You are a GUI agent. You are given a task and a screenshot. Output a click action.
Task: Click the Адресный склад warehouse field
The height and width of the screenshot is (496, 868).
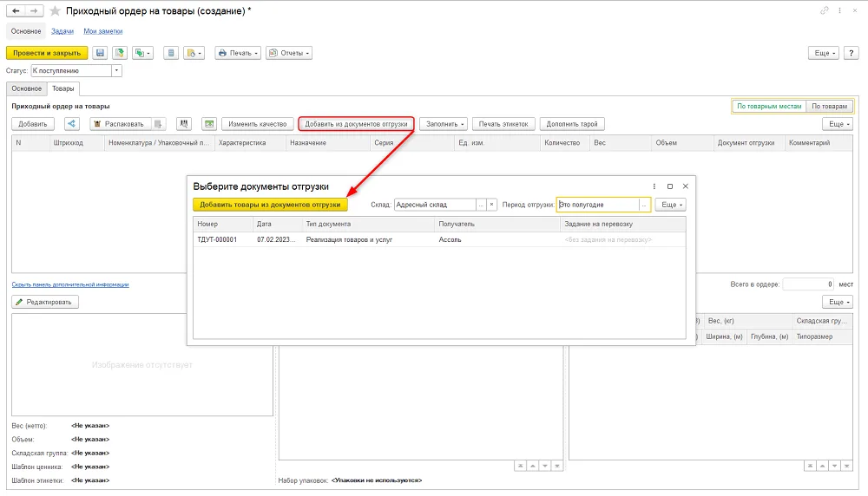(435, 205)
